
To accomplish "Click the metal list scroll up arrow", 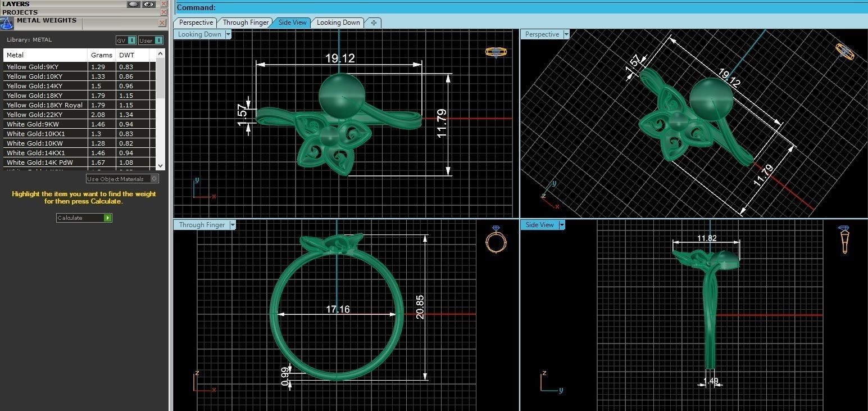I will point(161,53).
